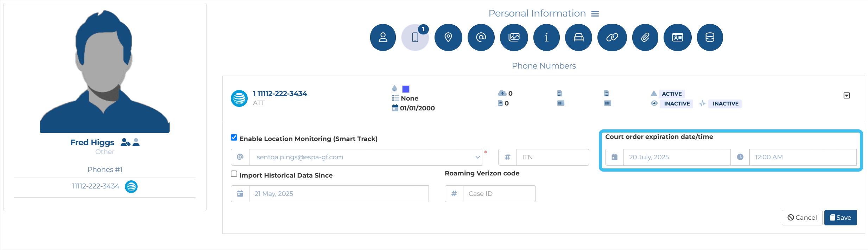Open the links chain icon

point(612,37)
